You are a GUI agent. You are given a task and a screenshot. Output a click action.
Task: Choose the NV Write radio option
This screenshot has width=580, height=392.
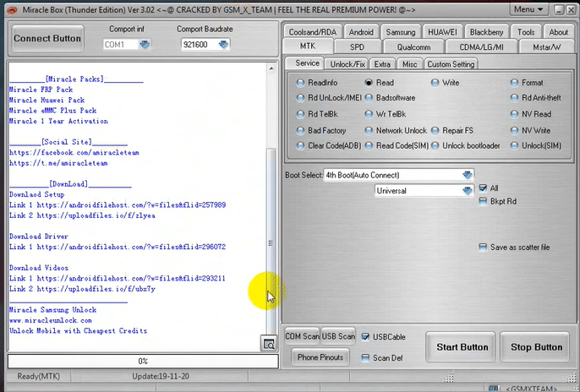514,130
